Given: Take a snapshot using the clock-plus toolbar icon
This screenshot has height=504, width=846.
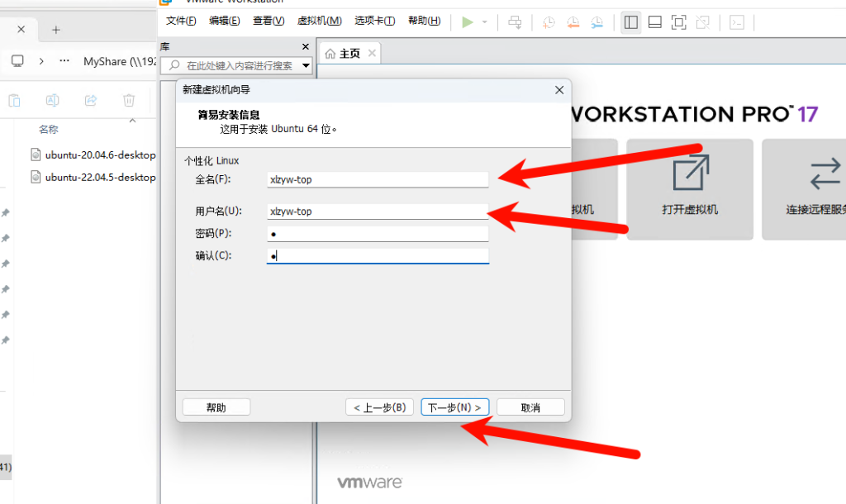Looking at the screenshot, I should coord(549,22).
